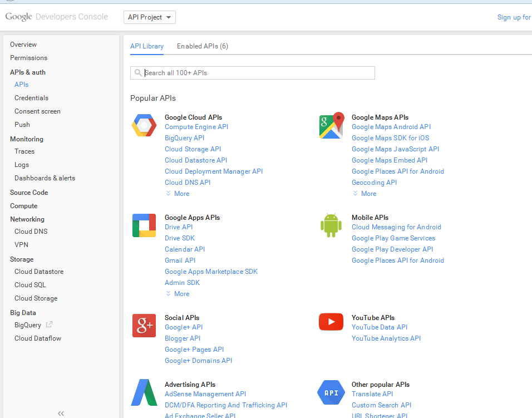Open the BigQuery API link
Viewport: 532px width, 418px height.
[185, 138]
